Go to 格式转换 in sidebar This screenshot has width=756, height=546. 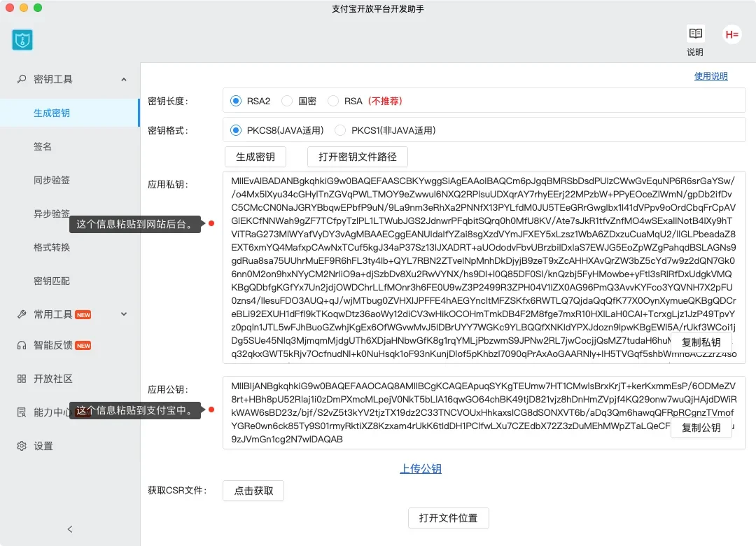point(52,247)
